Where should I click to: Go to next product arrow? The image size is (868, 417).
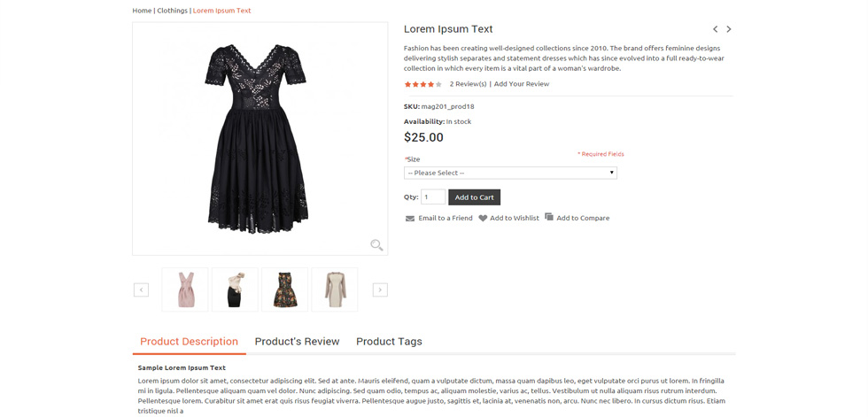(x=728, y=29)
